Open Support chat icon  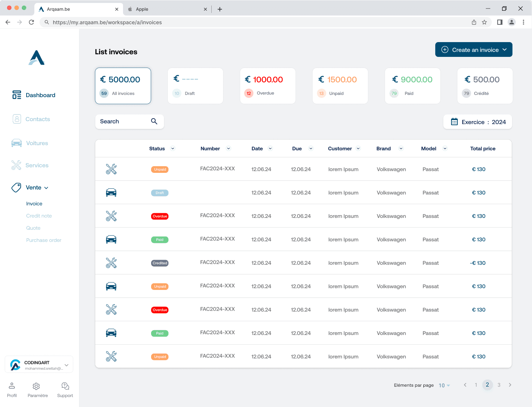click(x=65, y=386)
